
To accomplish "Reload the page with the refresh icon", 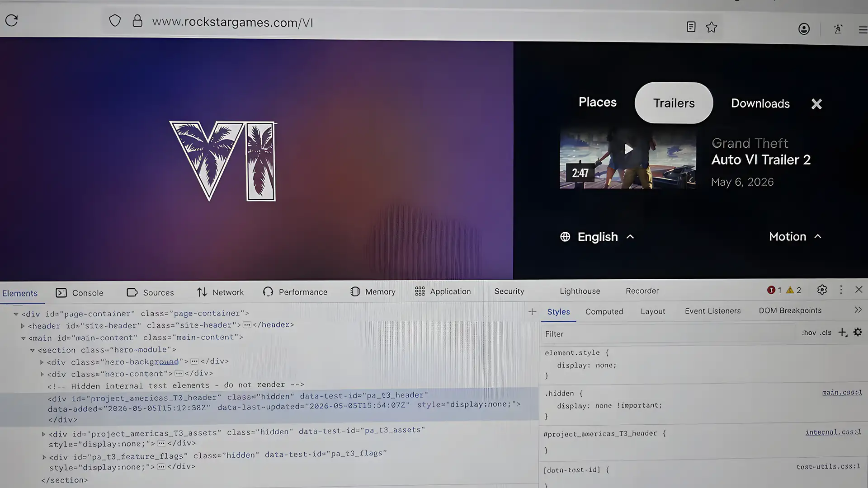I will coord(11,20).
